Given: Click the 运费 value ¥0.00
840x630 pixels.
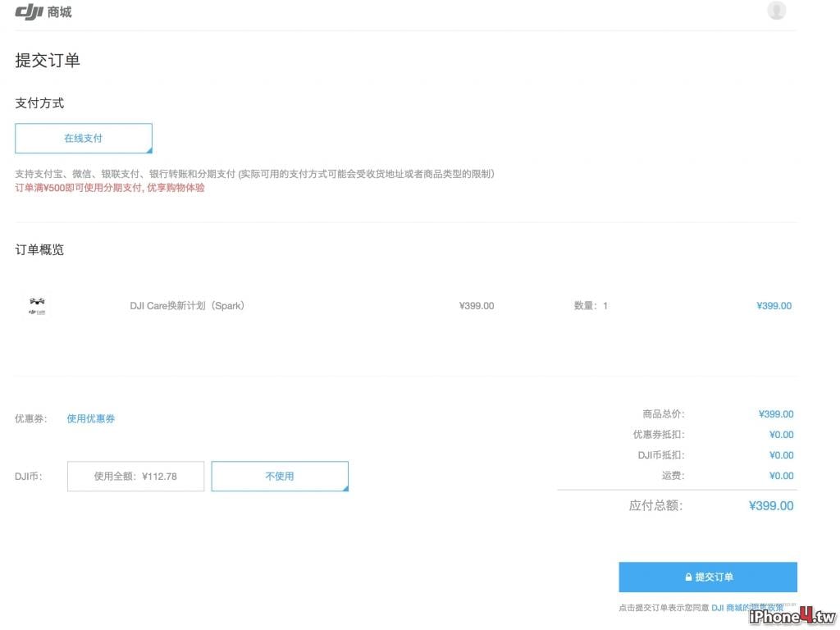Looking at the screenshot, I should (781, 476).
